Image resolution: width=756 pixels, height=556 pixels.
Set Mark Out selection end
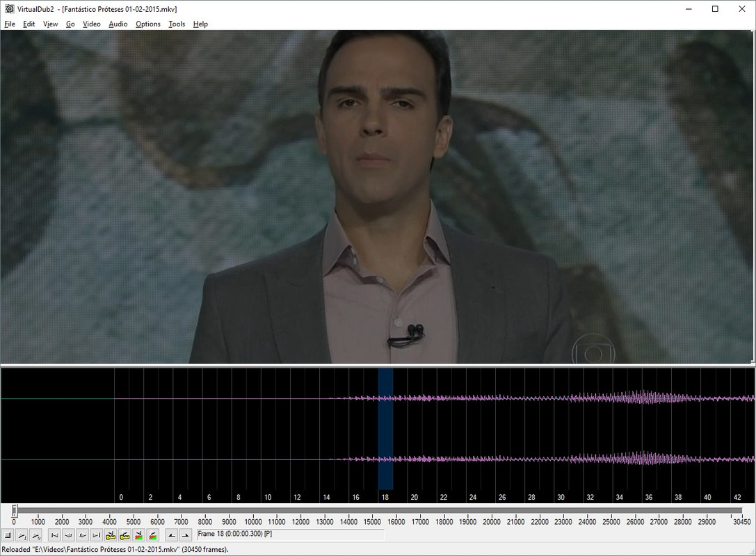tap(185, 535)
